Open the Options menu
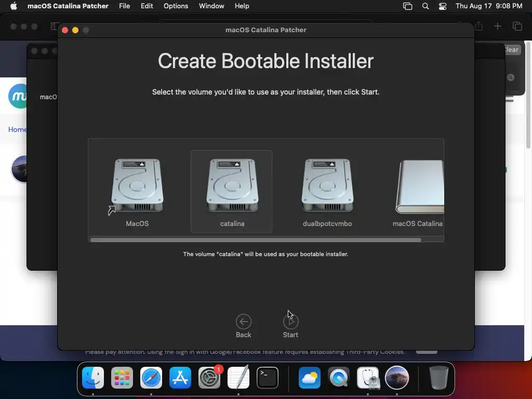Screen dimensions: 532x399 176,6
